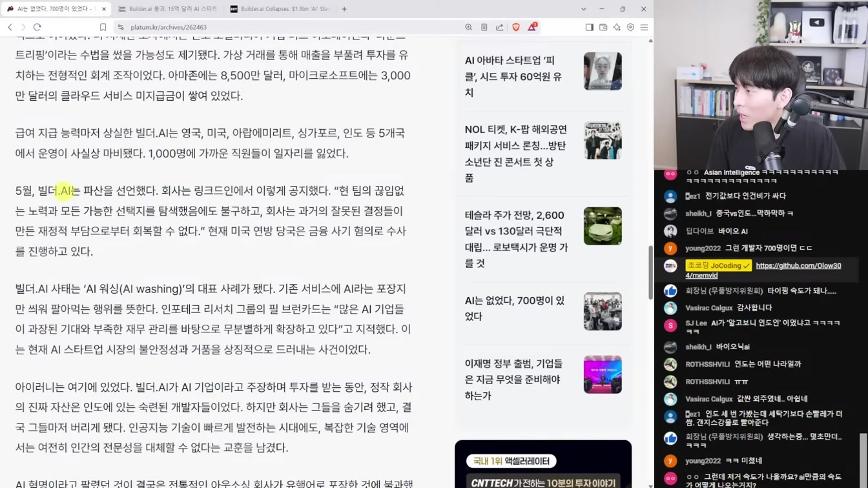The width and height of the screenshot is (868, 488).
Task: Click the AI avatar startup article thumbnail
Action: pos(603,71)
